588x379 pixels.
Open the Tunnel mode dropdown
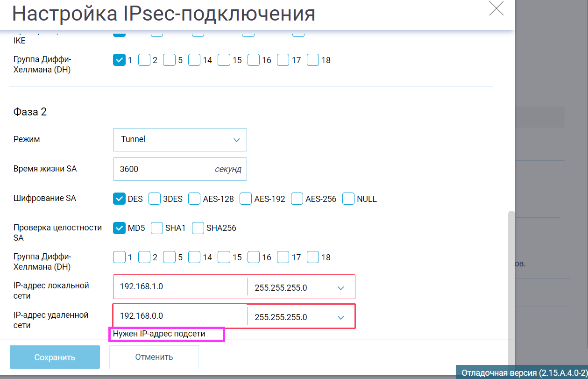click(x=180, y=140)
